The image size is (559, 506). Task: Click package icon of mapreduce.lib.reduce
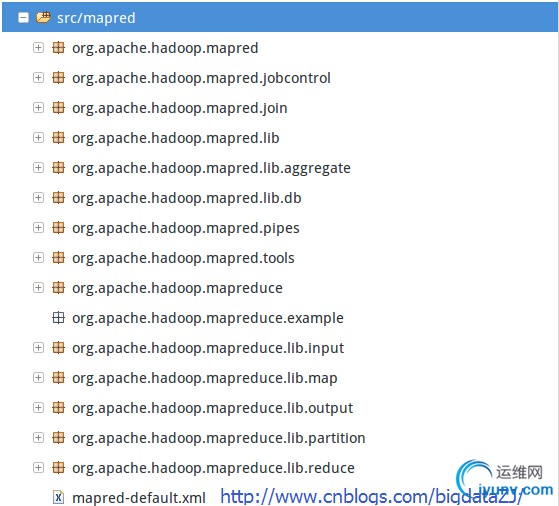click(x=58, y=467)
